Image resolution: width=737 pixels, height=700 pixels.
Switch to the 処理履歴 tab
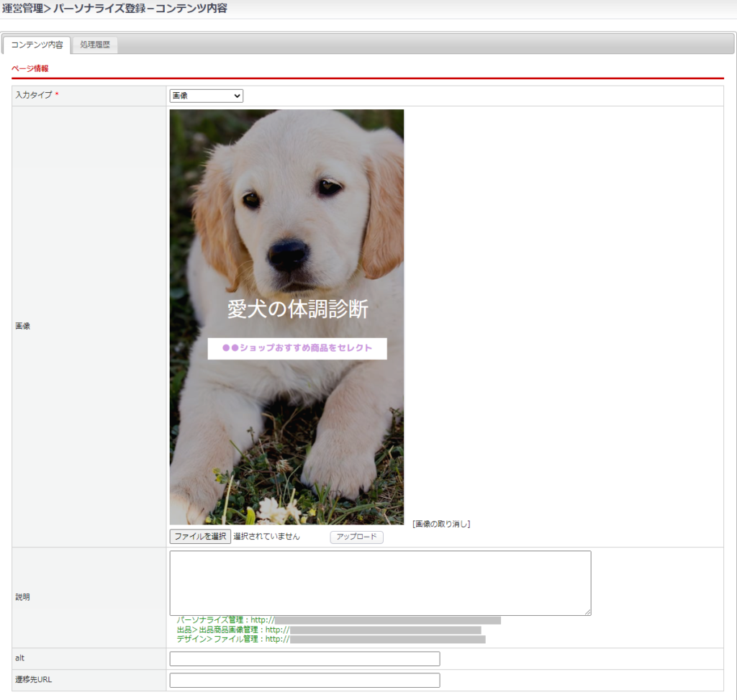pyautogui.click(x=95, y=45)
